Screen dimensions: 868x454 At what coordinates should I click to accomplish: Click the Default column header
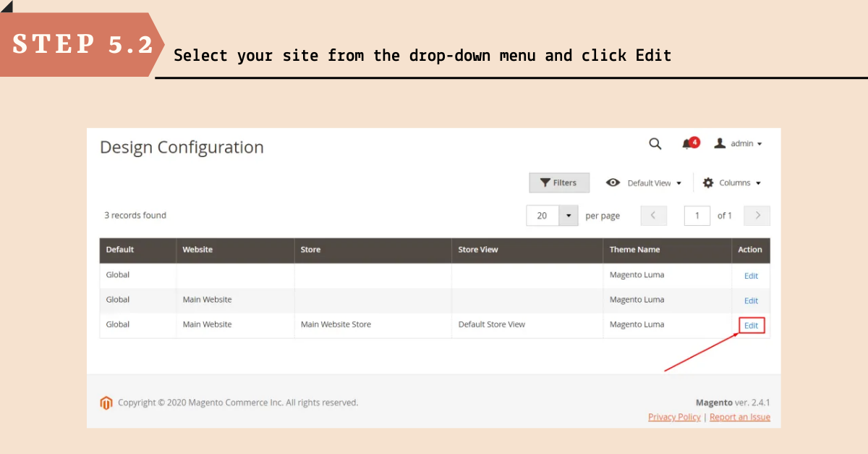click(x=138, y=250)
